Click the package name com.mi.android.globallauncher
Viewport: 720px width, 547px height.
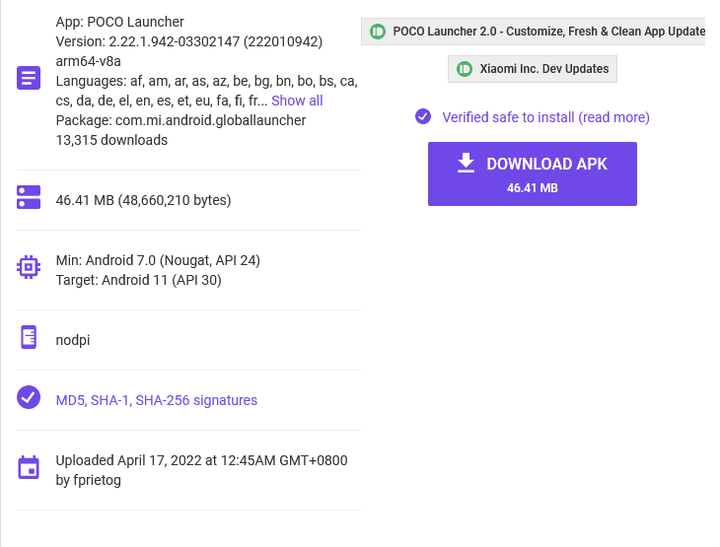coord(210,120)
